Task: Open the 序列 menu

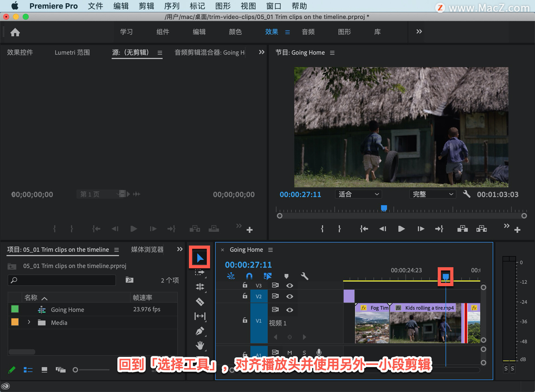Action: [172, 6]
